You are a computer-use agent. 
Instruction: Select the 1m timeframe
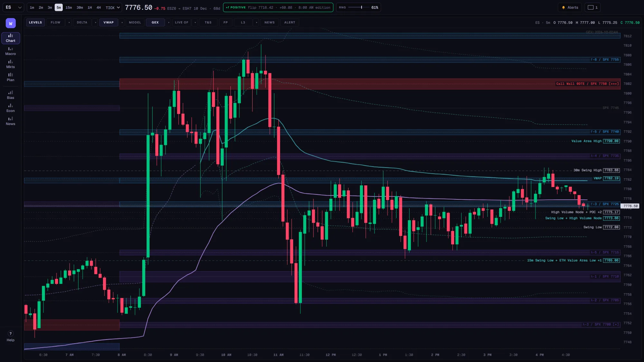(x=32, y=7)
